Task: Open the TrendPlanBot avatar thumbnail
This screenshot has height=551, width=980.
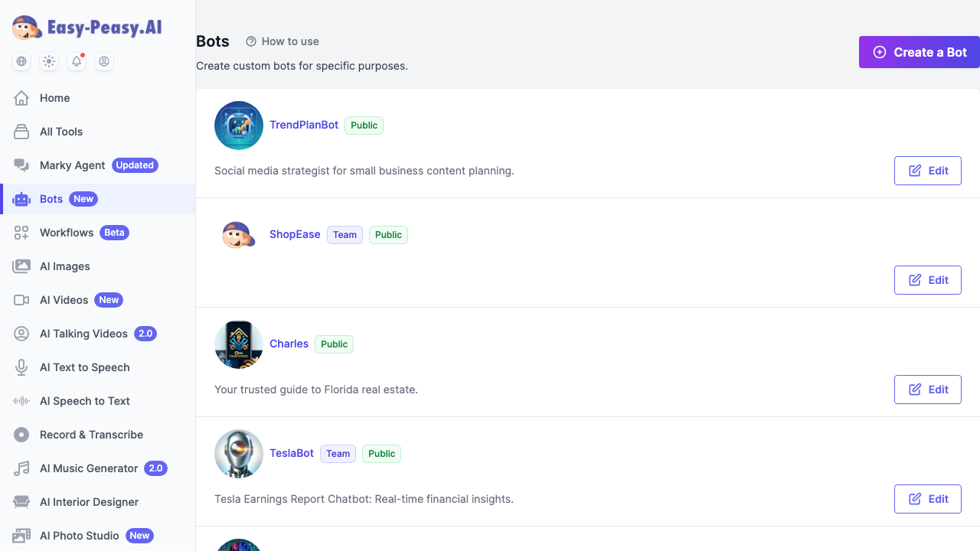Action: (238, 125)
